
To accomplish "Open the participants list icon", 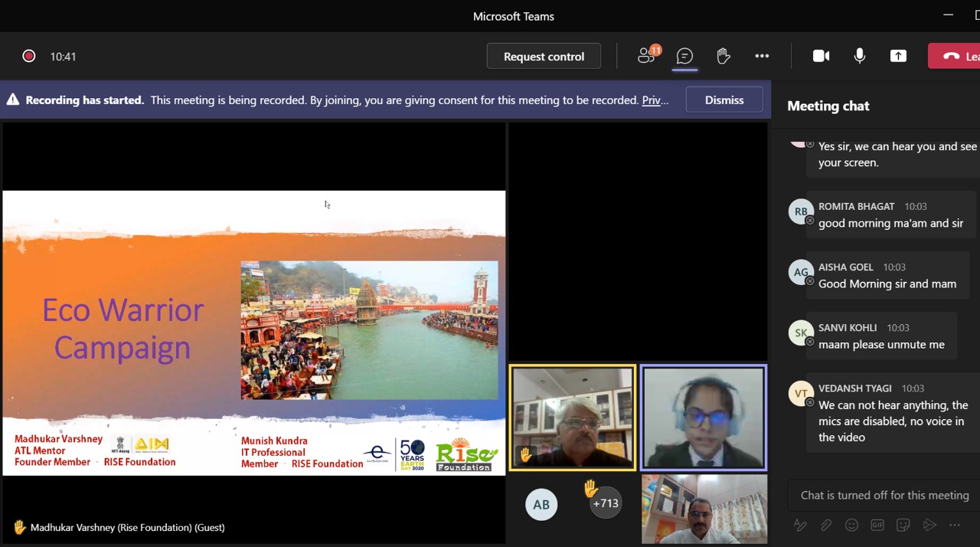I will [x=647, y=56].
